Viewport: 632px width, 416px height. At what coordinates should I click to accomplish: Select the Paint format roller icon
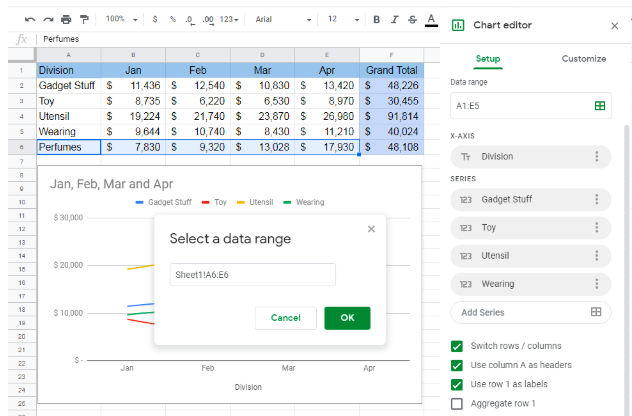[x=84, y=19]
